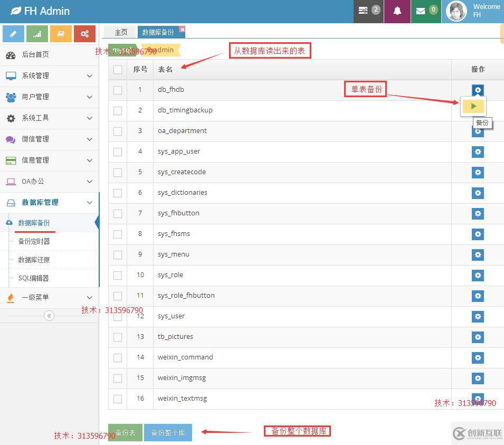Check the select-all checkbox in the table header
504x445 pixels.
click(117, 69)
